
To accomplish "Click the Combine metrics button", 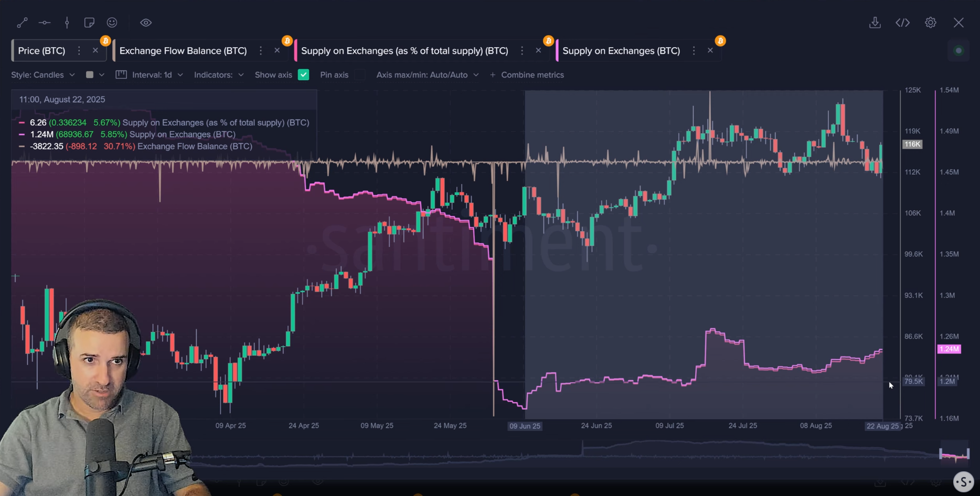I will pyautogui.click(x=527, y=74).
